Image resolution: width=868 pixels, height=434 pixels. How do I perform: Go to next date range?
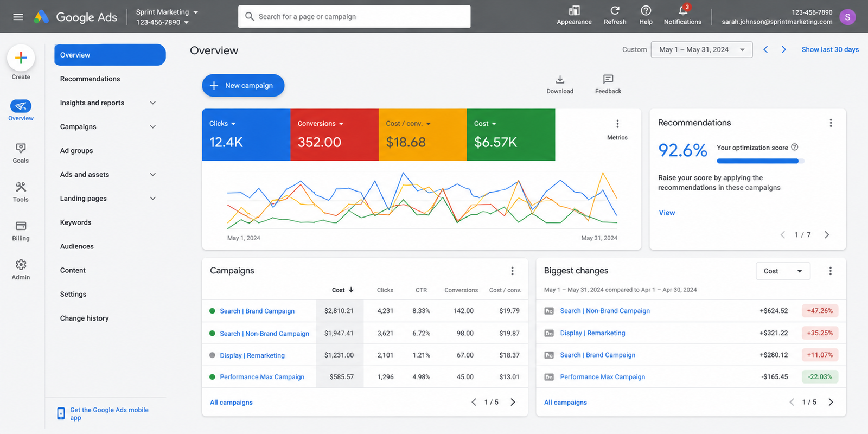pyautogui.click(x=784, y=49)
